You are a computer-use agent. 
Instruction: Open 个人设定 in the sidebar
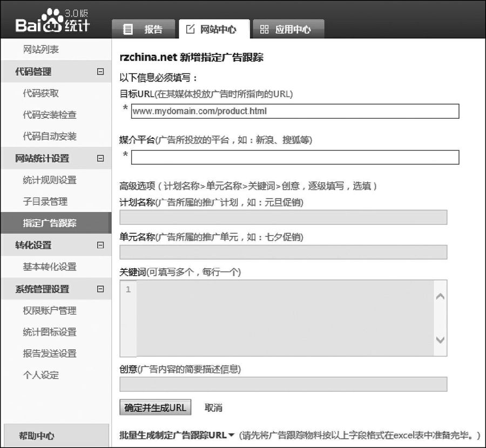[x=40, y=375]
